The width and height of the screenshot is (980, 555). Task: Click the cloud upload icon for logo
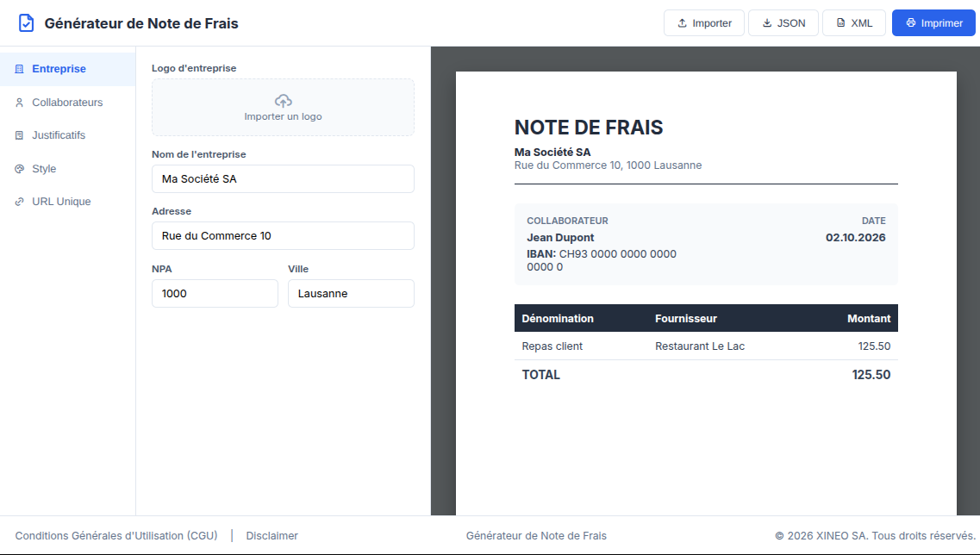283,101
